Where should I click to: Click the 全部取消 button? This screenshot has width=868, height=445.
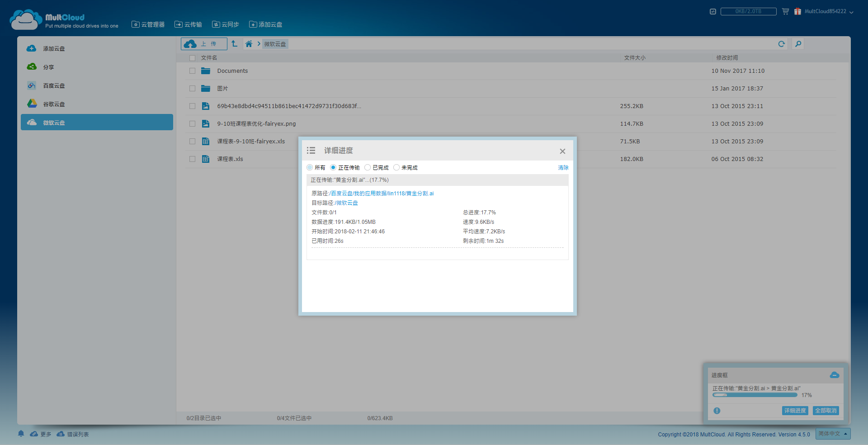click(x=826, y=411)
